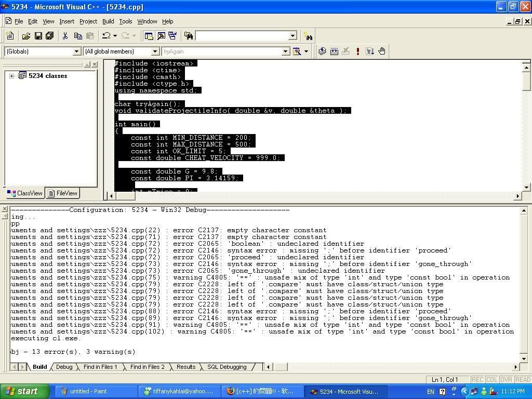Open the Build menu
This screenshot has width=532, height=399.
tap(108, 21)
